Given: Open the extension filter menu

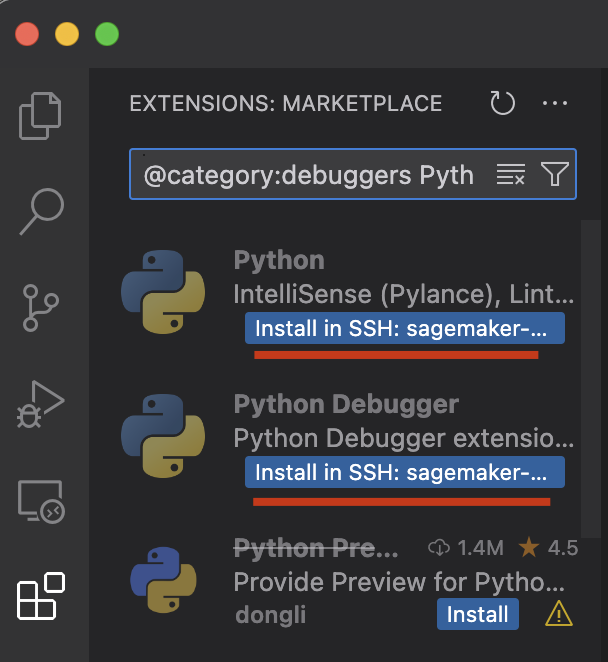Looking at the screenshot, I should click(555, 174).
